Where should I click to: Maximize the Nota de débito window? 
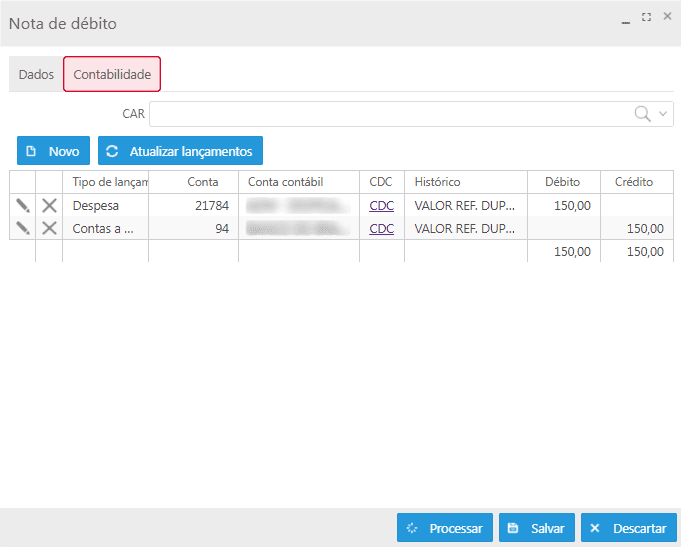(646, 17)
